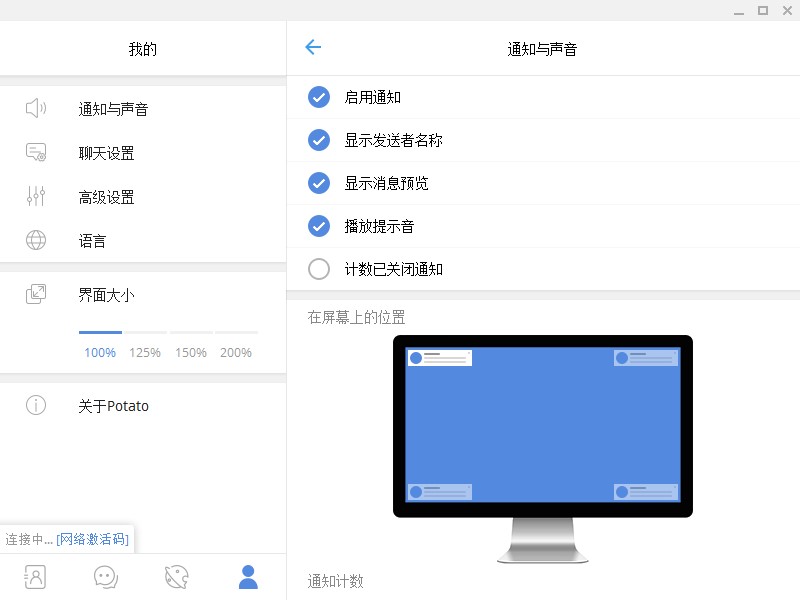Click the 网络激活码 link
This screenshot has height=600, width=800.
coord(92,539)
